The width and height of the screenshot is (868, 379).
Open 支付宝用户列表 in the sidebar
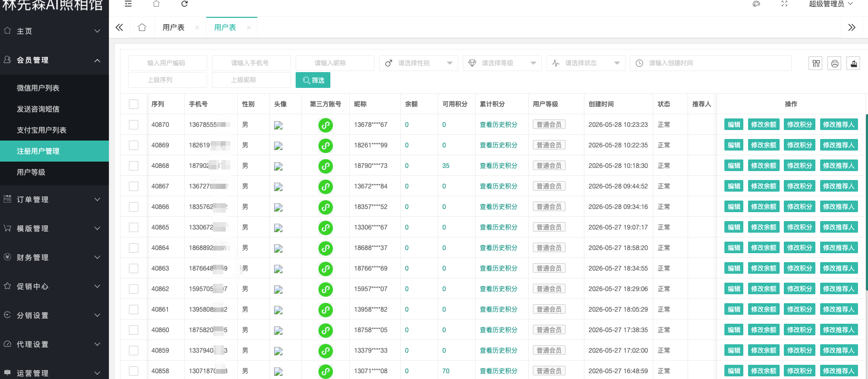(x=54, y=130)
